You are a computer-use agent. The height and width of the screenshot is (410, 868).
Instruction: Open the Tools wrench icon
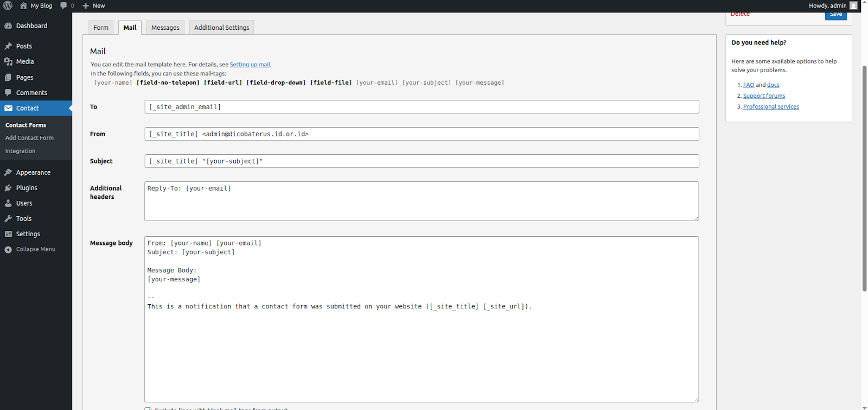8,219
